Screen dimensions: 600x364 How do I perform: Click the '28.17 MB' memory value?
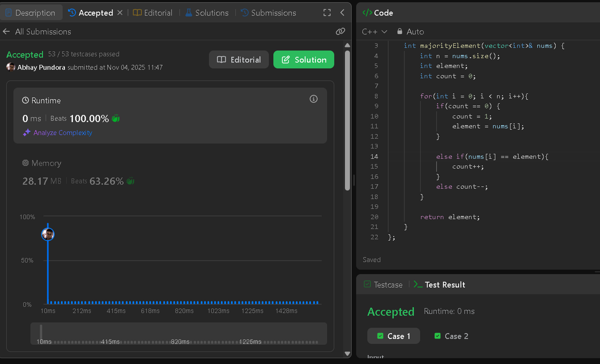coord(42,181)
